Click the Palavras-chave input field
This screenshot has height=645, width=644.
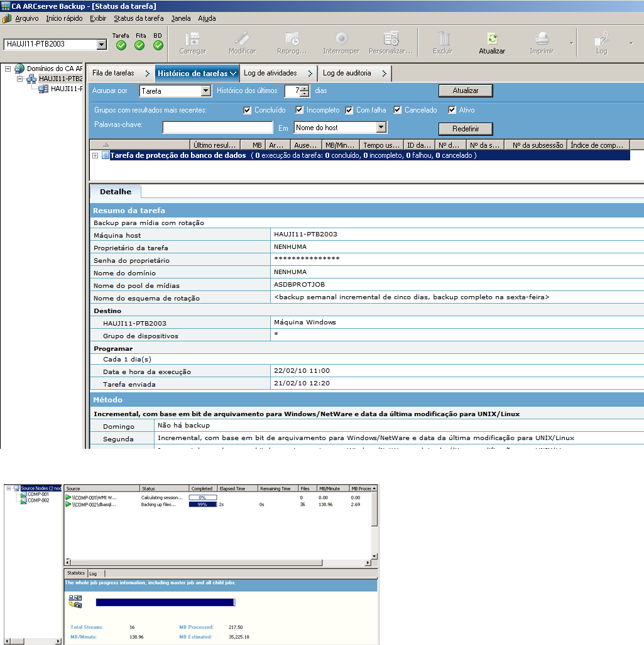click(218, 128)
